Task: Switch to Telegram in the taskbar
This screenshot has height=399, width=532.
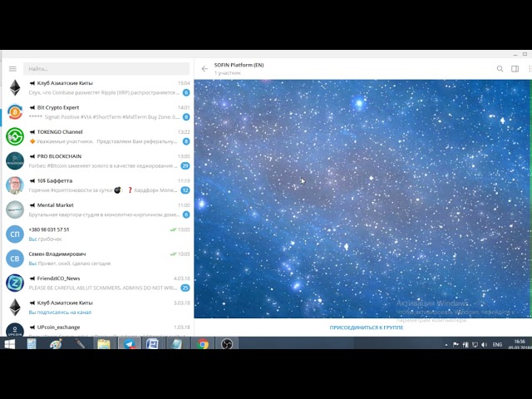Action: tap(130, 344)
